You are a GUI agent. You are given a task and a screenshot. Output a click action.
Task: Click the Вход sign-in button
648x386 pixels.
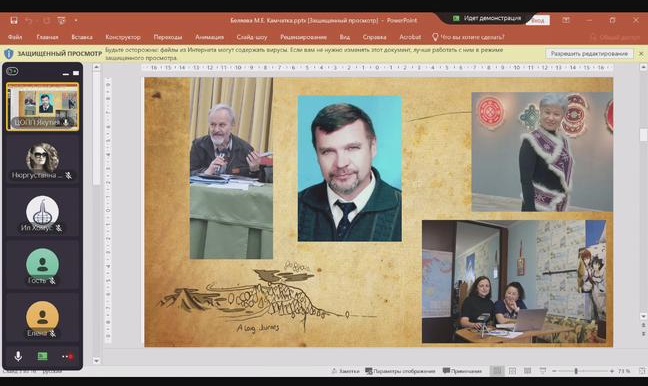coord(538,20)
